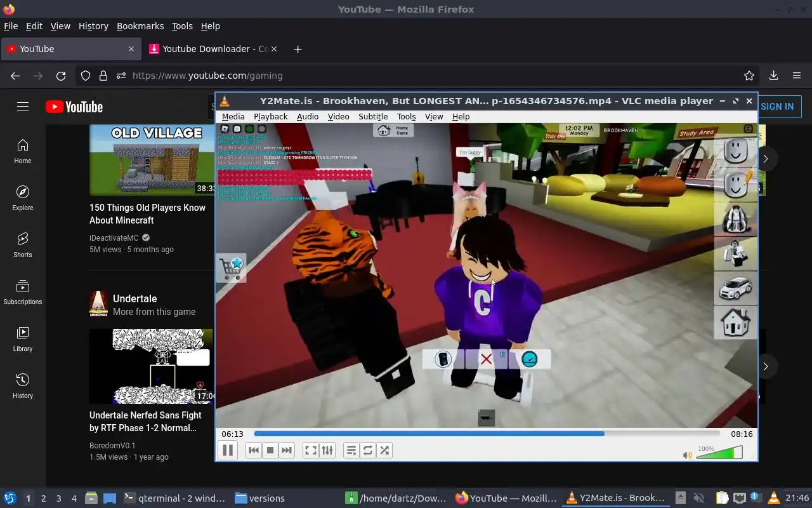812x508 pixels.
Task: Toggle VLC fullscreen mode
Action: [x=311, y=450]
